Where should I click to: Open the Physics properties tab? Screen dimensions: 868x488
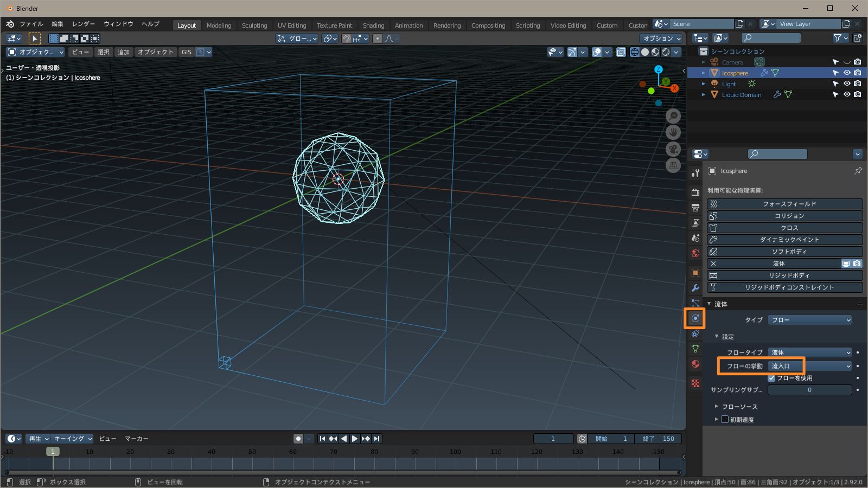pyautogui.click(x=695, y=318)
